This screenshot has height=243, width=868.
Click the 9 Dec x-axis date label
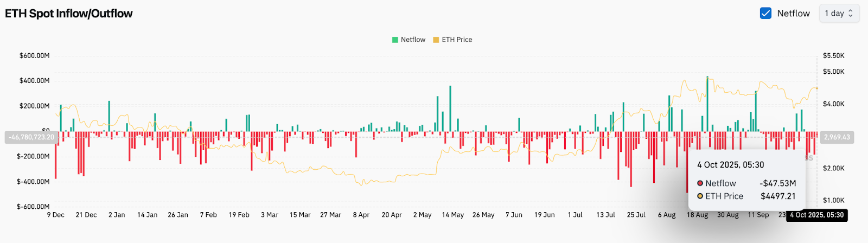tap(55, 215)
